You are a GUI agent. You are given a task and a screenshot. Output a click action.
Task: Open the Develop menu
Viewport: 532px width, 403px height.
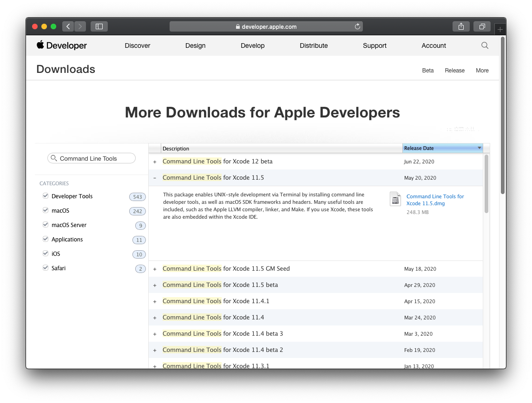click(x=252, y=45)
